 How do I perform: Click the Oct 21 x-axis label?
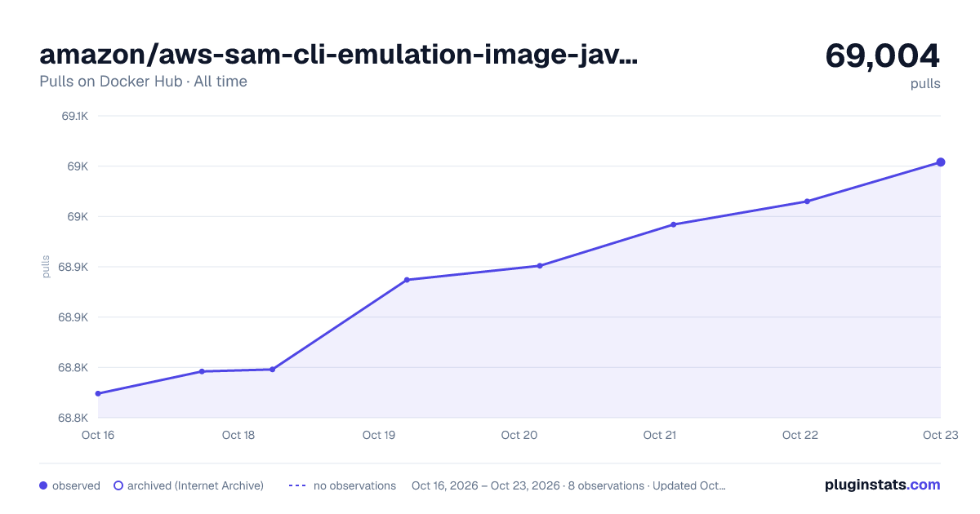[x=660, y=436]
